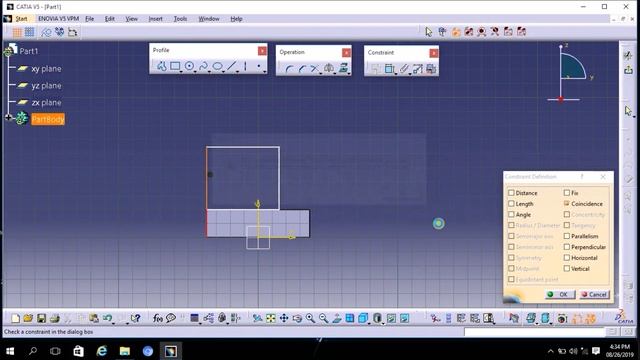
Task: Select the Point tool in Profile toolbar
Action: pyautogui.click(x=259, y=66)
